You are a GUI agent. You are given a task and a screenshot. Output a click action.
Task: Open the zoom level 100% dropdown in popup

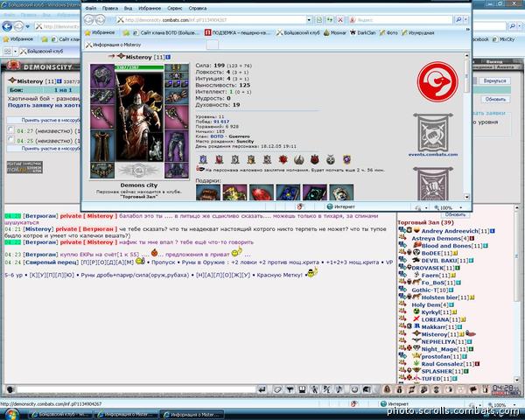coord(461,207)
